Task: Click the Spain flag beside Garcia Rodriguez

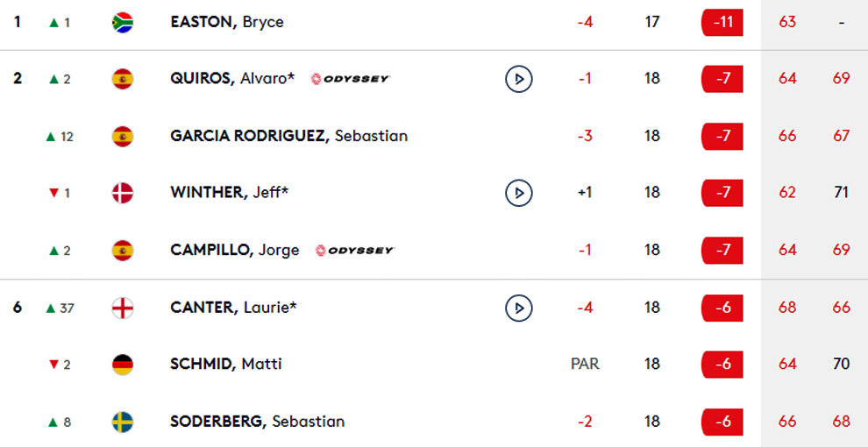Action: 123,136
